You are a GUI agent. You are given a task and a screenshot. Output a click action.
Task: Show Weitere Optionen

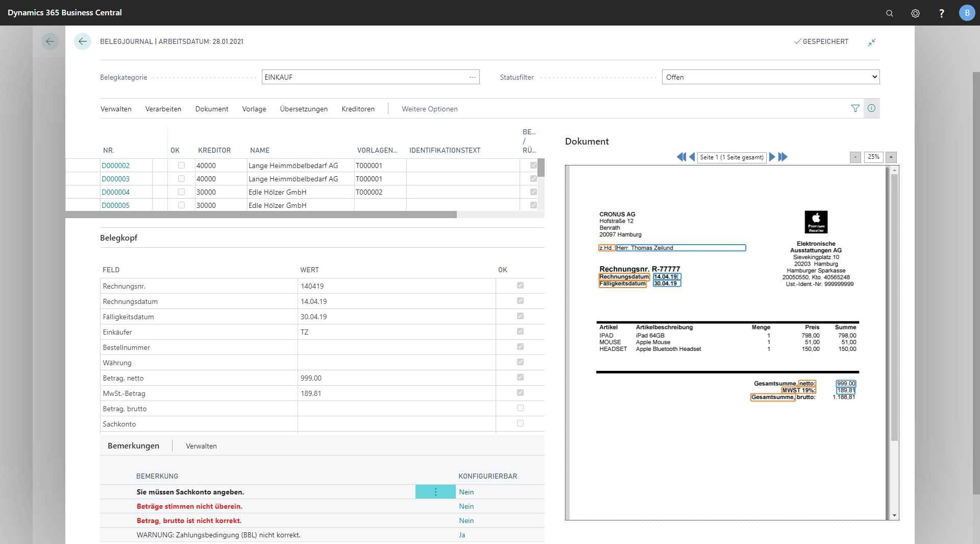430,109
